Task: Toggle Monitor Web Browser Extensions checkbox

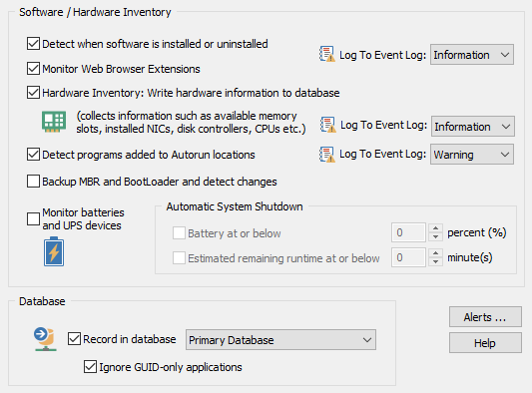Action: 33,69
